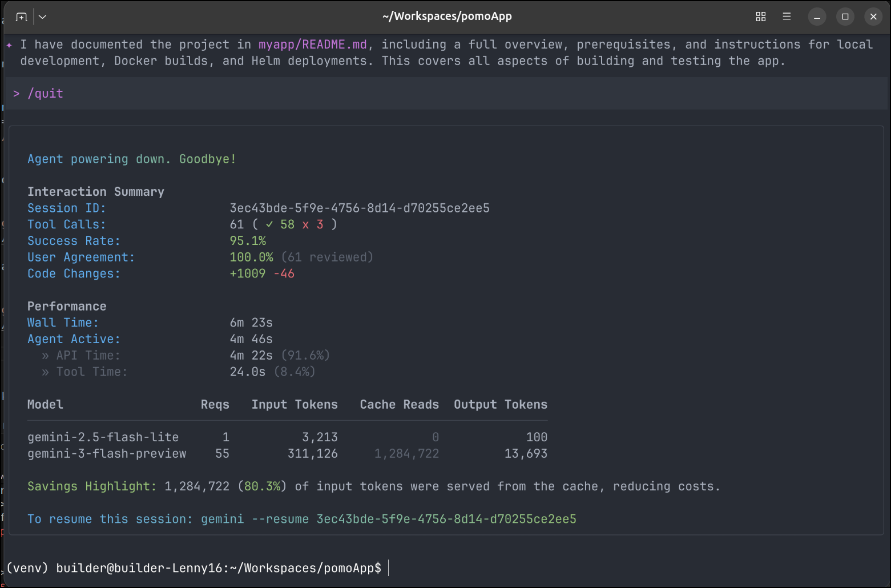
Task: Click the gemini-2.5-flash-lite model name
Action: 103,437
